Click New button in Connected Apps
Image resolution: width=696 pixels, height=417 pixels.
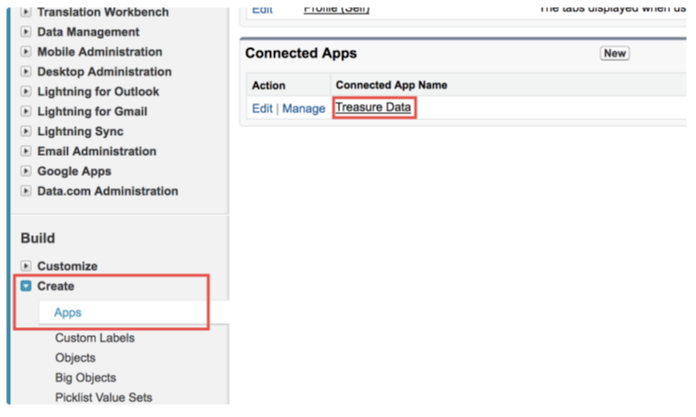click(614, 54)
